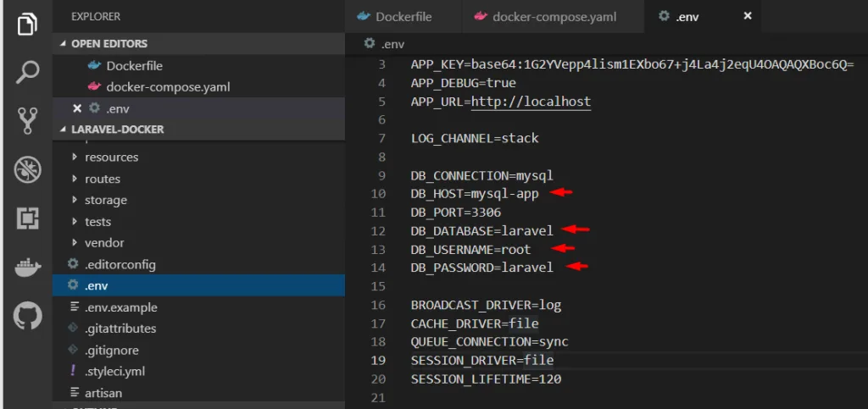Open the Extensions view in activity bar
Screen dimensions: 868x409
point(28,218)
